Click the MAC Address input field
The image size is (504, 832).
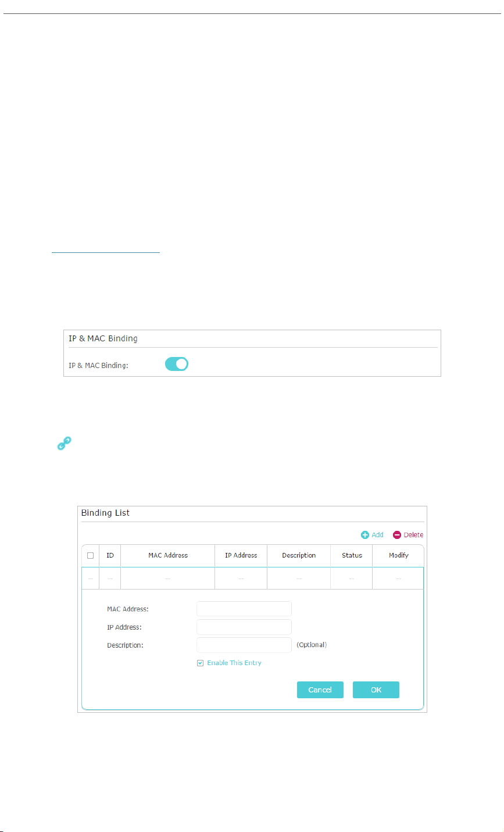[244, 609]
